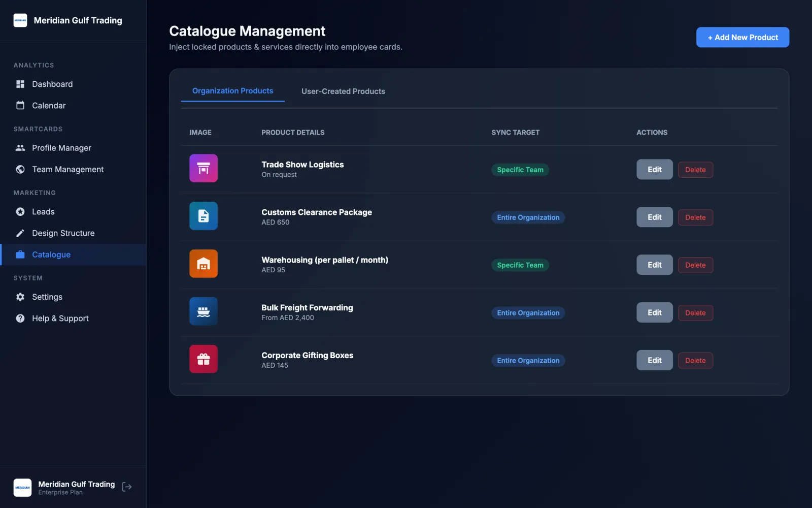This screenshot has height=508, width=812.
Task: Click the 'On request' price text
Action: 279,175
